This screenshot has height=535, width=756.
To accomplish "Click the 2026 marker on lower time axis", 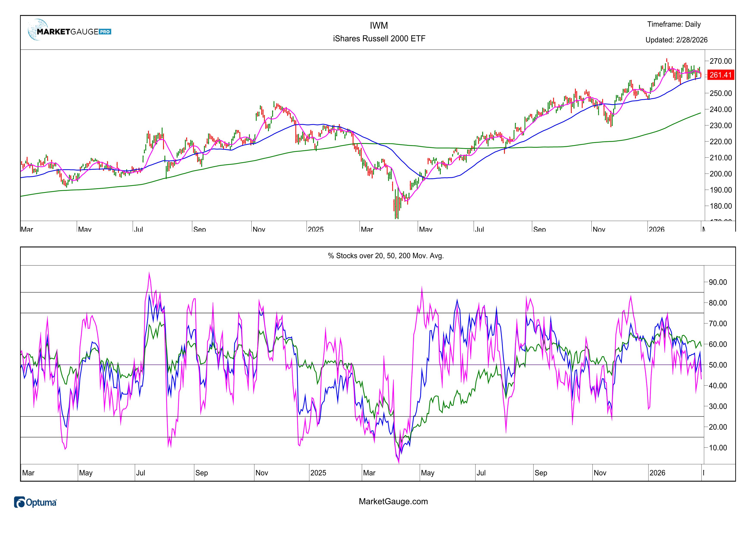I will coord(657,473).
